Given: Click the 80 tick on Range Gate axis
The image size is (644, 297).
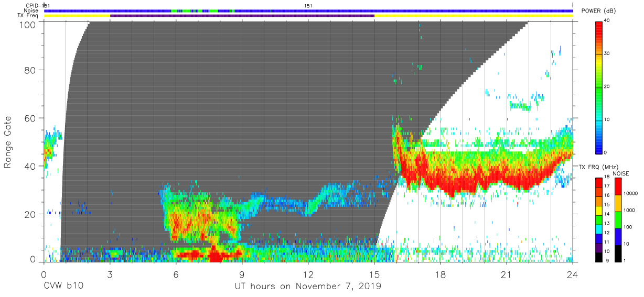Looking at the screenshot, I should (x=30, y=70).
